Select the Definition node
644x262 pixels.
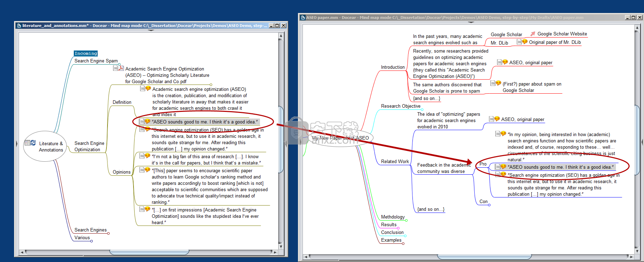tap(122, 102)
